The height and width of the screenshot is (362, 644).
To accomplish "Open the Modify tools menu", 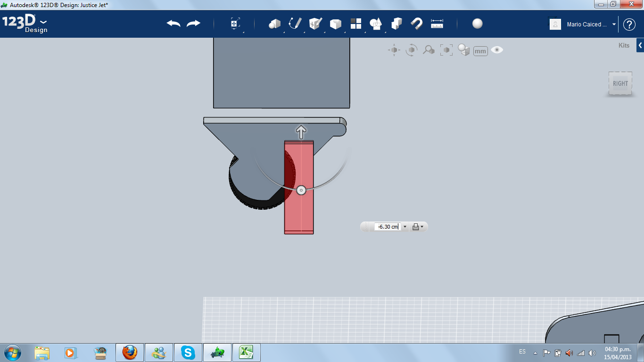I will coord(335,24).
